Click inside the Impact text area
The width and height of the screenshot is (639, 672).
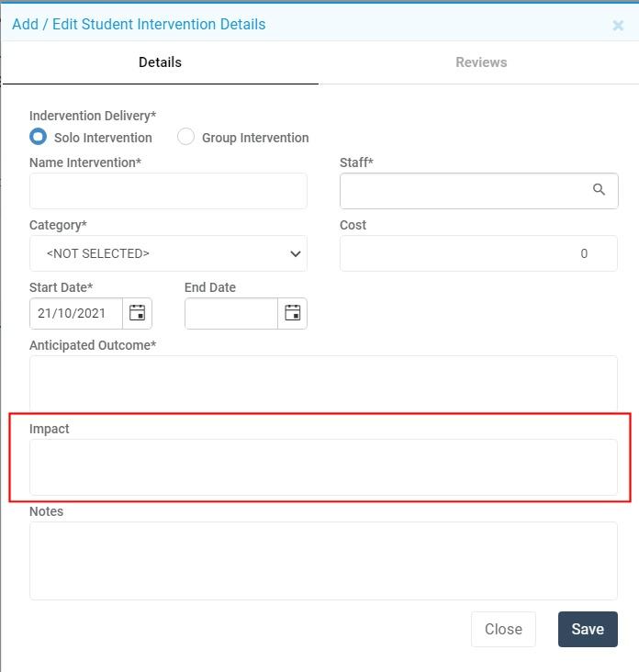[323, 466]
